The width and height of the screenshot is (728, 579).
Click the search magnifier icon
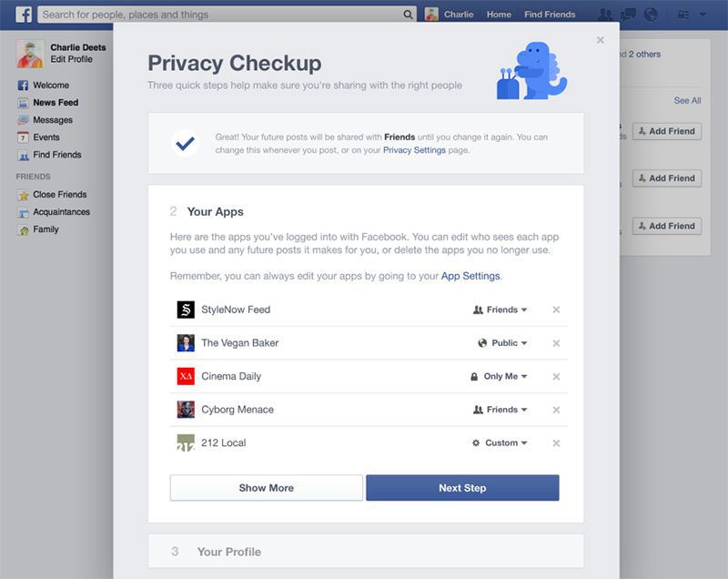pos(408,15)
